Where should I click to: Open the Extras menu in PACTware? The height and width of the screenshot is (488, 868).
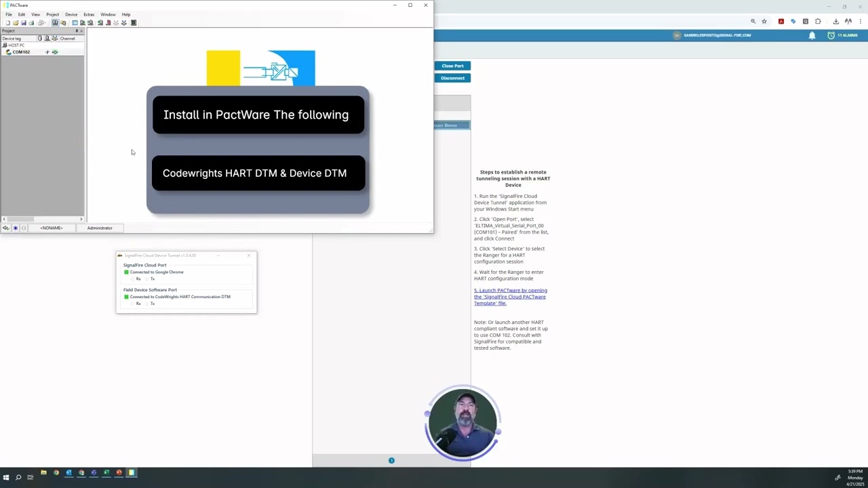[x=89, y=14]
